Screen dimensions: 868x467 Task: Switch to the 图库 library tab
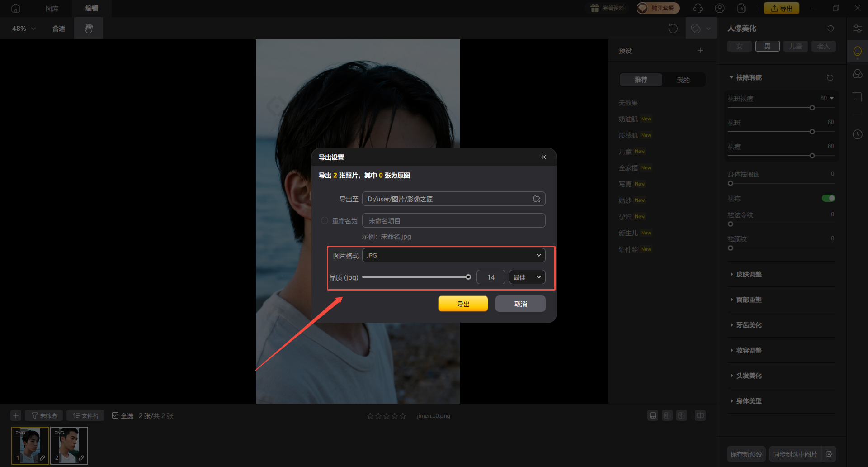pos(52,8)
